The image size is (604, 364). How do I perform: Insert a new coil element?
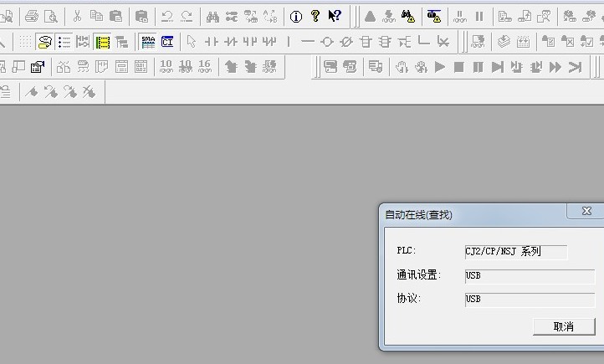(326, 41)
